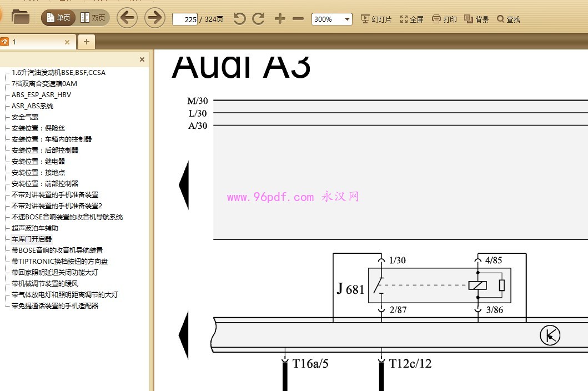Click relay terminal label 4/85
Viewport: 588px width, 391px height.
tap(494, 260)
